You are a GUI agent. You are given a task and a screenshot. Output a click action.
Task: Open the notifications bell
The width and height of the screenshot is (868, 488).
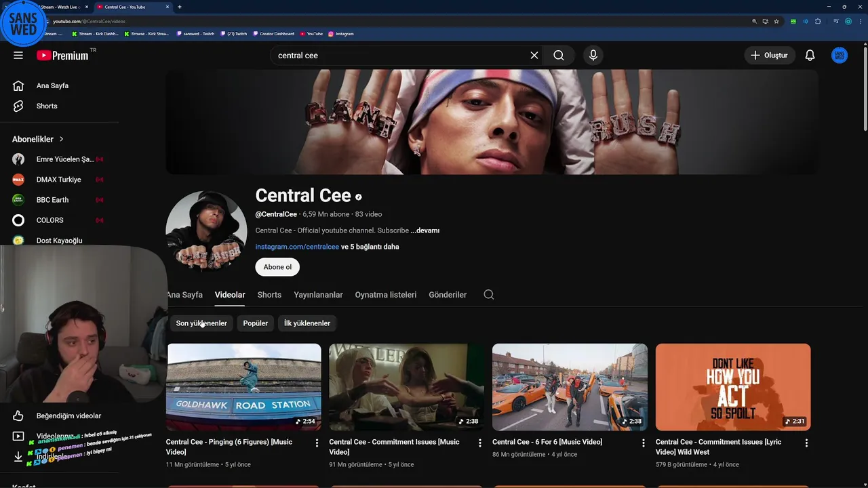810,56
